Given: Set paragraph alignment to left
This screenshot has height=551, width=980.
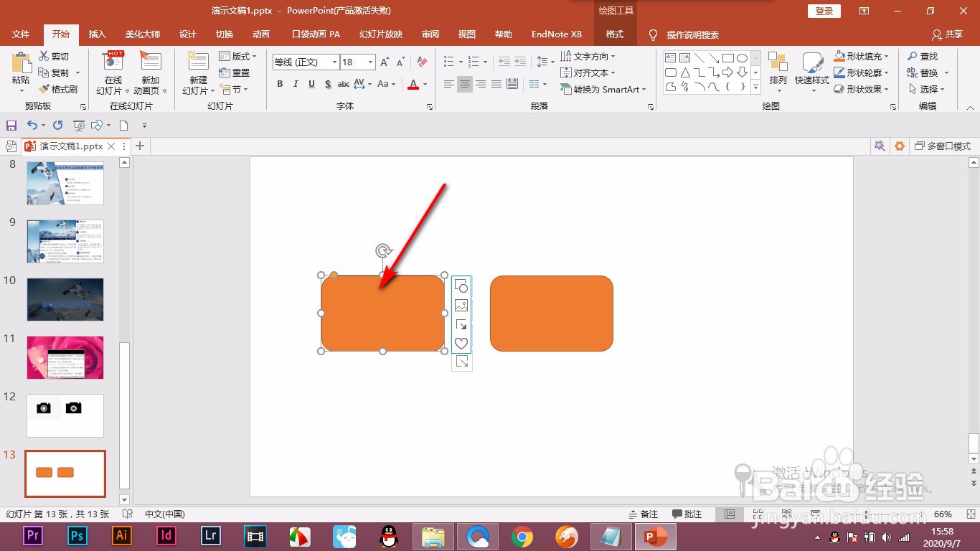Looking at the screenshot, I should click(x=449, y=85).
